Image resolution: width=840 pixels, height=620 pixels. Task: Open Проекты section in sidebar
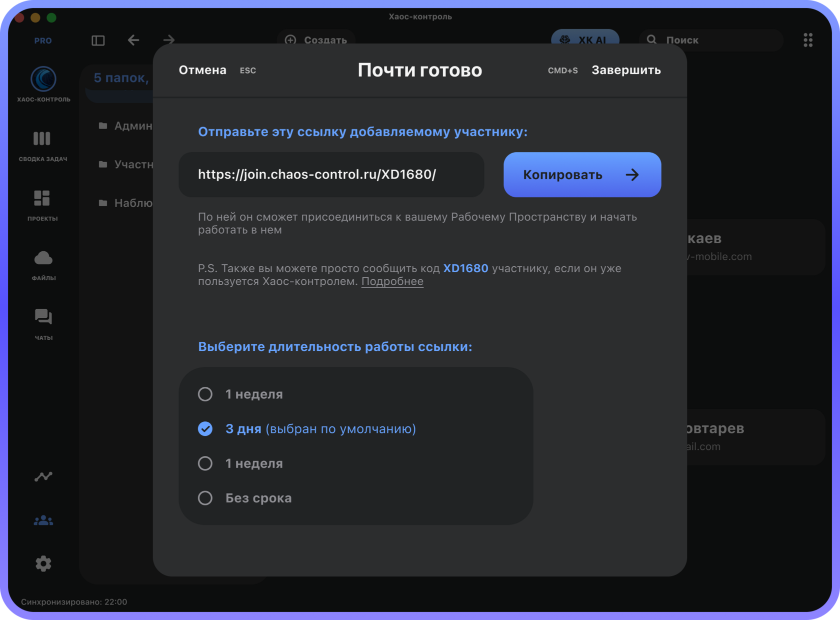coord(42,206)
